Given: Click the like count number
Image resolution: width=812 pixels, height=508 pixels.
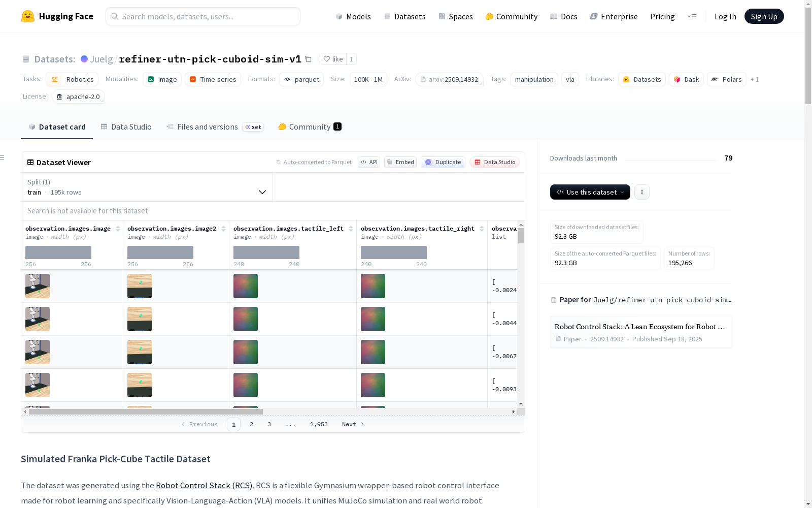Looking at the screenshot, I should 351,59.
